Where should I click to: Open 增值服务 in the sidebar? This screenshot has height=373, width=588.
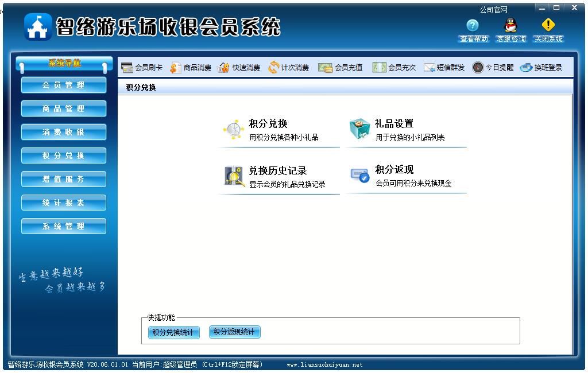[63, 179]
